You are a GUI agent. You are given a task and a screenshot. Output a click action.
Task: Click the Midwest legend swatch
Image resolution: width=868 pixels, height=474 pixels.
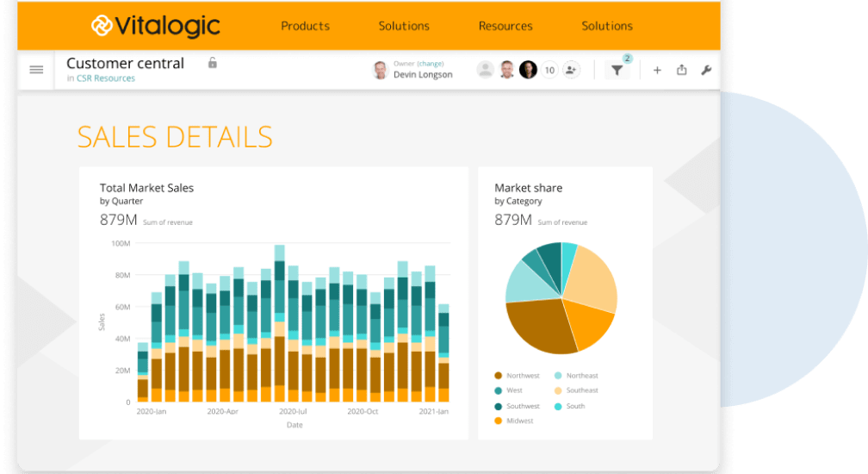click(499, 421)
